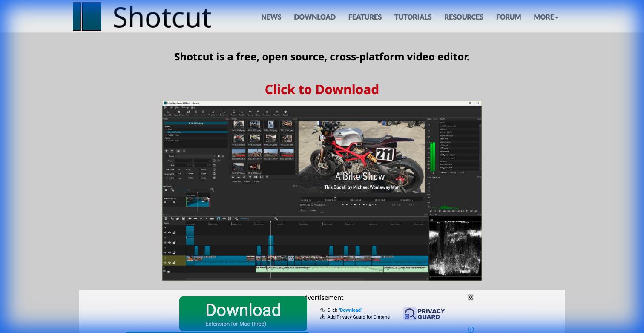
Task: Toggle snapping on the timeline
Action: coord(219,218)
